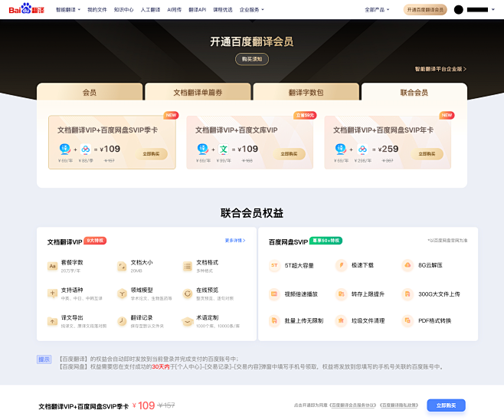This screenshot has width=504, height=420.
Task: Select the 文档翻译VIP+百度网盘SVIP年卡 card
Action: click(388, 142)
